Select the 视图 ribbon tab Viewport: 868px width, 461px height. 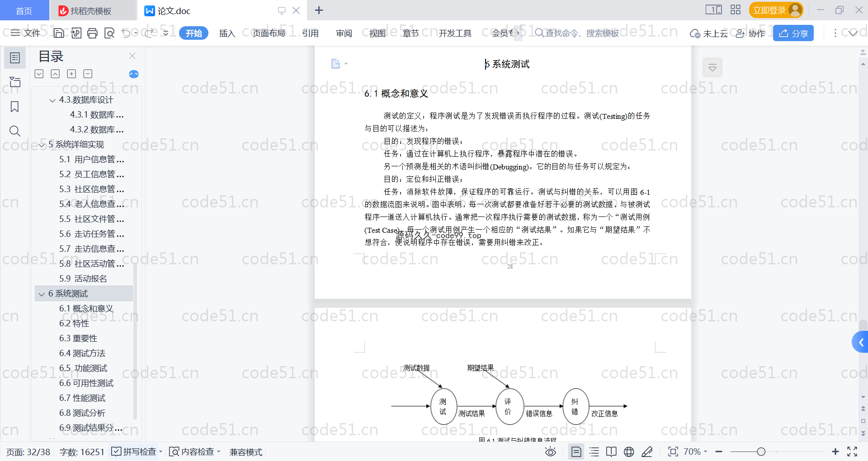point(377,33)
